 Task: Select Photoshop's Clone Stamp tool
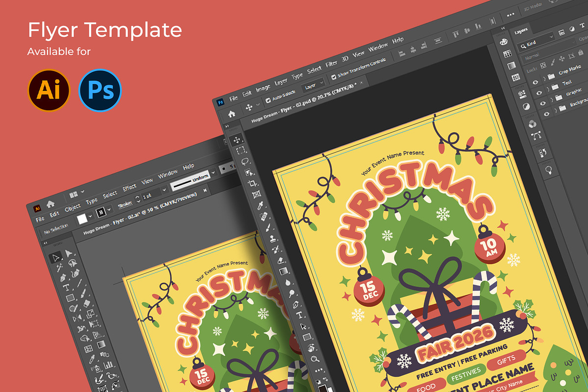(x=272, y=239)
